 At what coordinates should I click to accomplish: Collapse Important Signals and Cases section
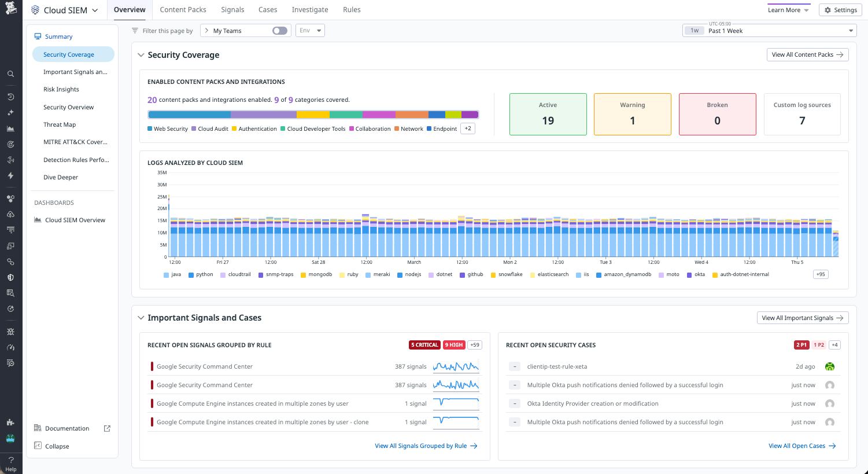tap(141, 318)
